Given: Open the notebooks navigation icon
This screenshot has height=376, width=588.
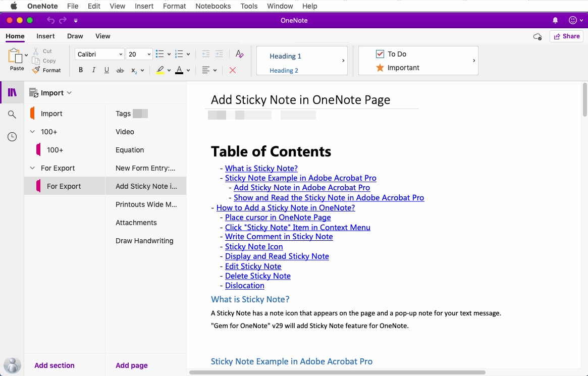Looking at the screenshot, I should click(x=13, y=92).
